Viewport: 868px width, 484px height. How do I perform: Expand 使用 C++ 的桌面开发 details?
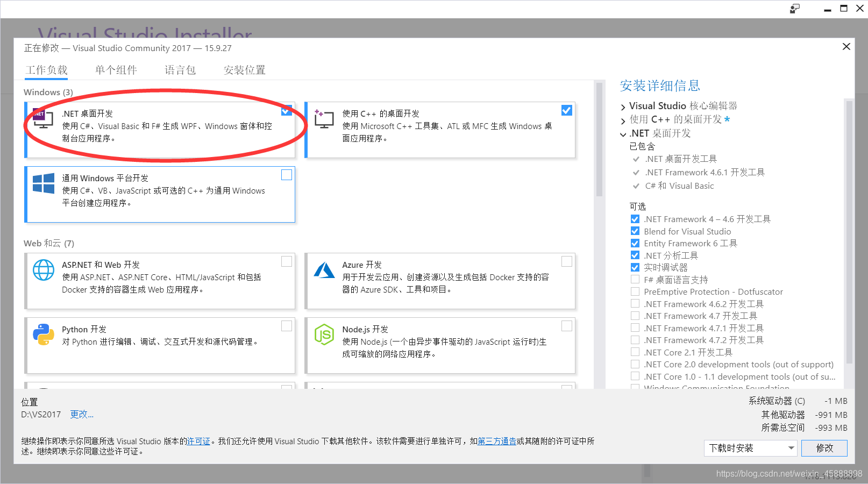(623, 120)
